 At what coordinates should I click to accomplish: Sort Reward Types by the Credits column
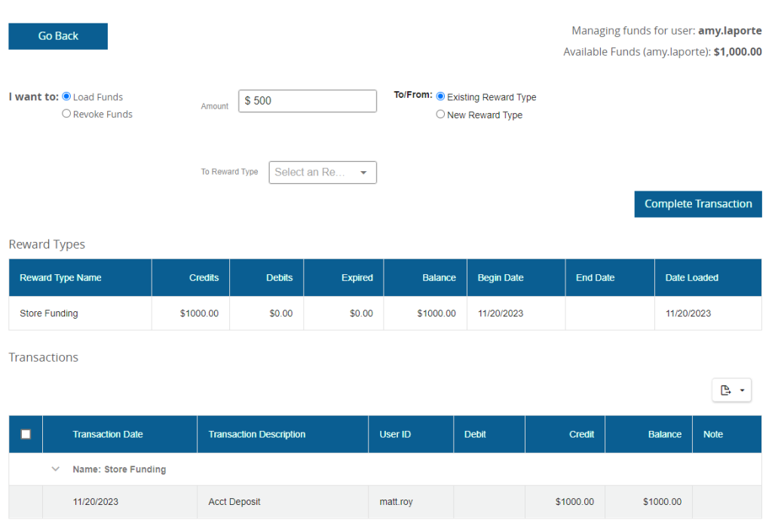point(204,278)
